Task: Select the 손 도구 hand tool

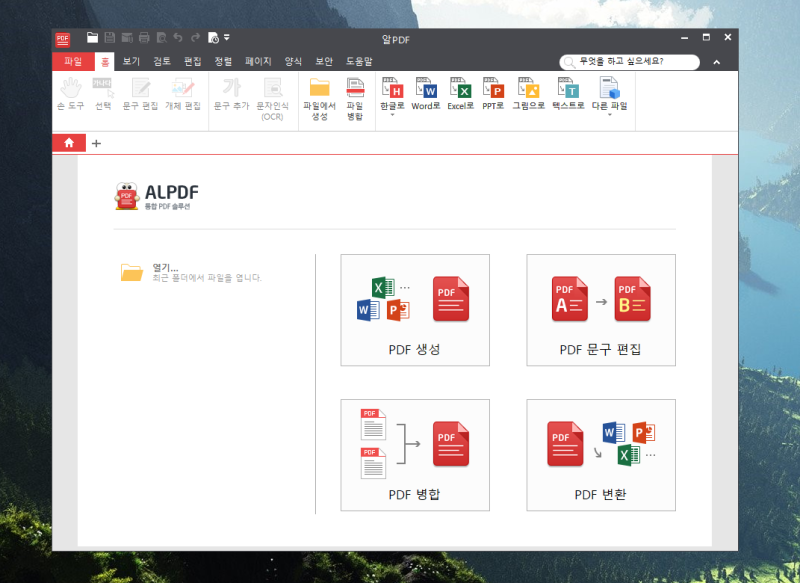Action: (x=70, y=94)
